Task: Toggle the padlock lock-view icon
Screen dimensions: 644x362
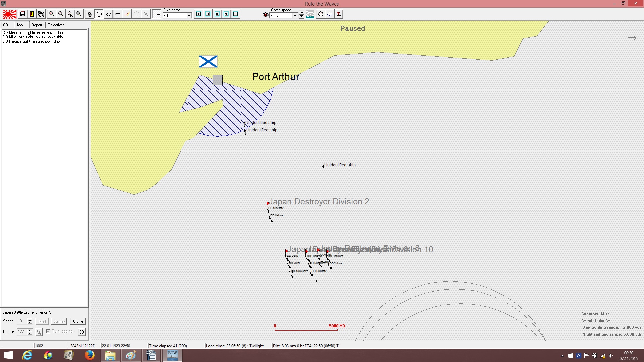Action: (90, 14)
